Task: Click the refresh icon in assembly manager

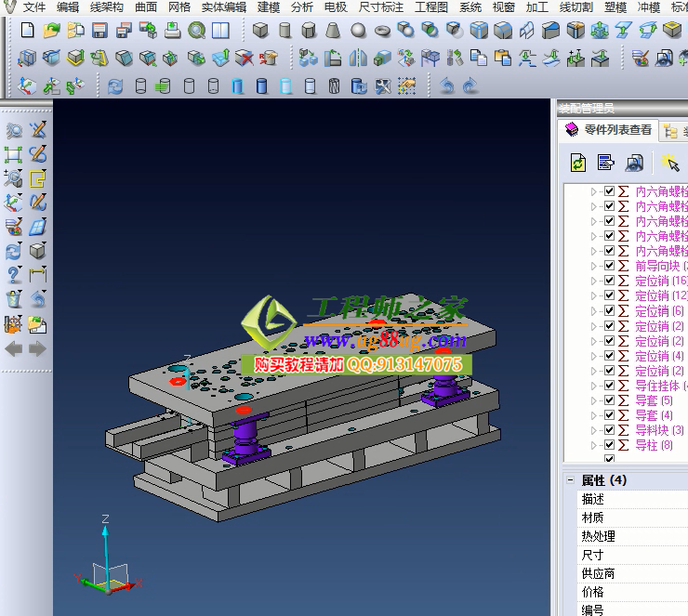Action: coord(578,164)
